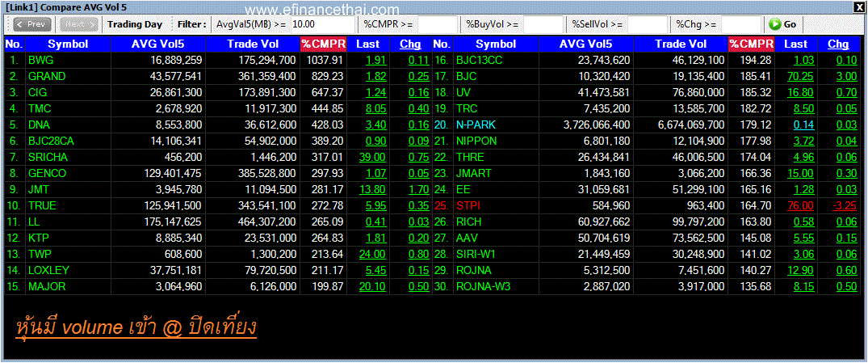The width and height of the screenshot is (868, 363).
Task: Select the ROJNA-W3 symbol
Action: (x=484, y=287)
